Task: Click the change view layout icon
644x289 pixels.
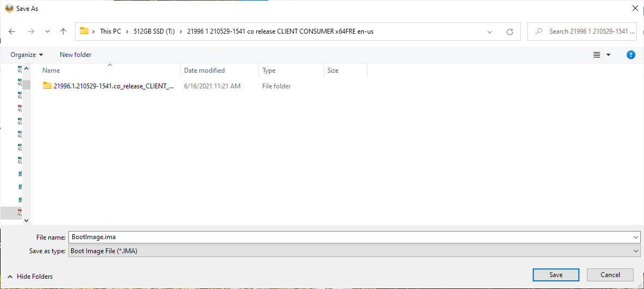Action: (x=597, y=55)
